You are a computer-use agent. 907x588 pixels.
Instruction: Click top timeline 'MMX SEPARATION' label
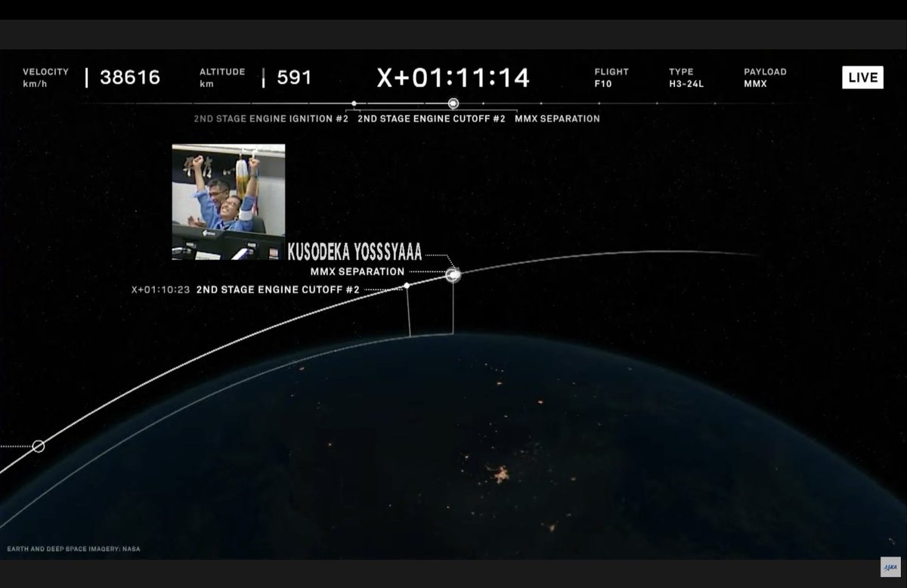click(x=557, y=119)
